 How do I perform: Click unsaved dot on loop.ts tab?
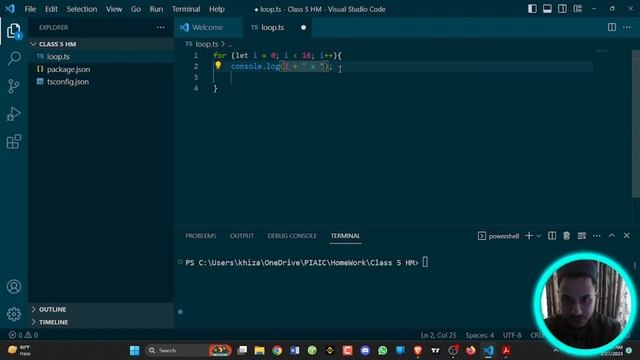coord(303,27)
